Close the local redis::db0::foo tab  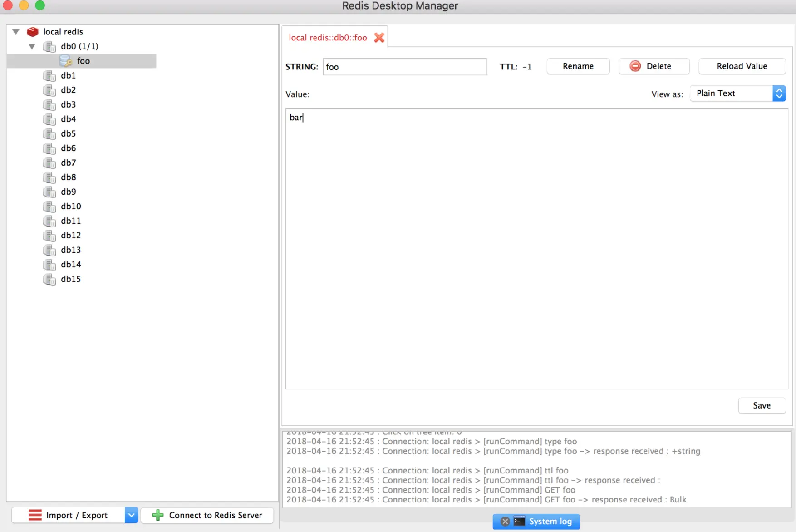pyautogui.click(x=379, y=38)
